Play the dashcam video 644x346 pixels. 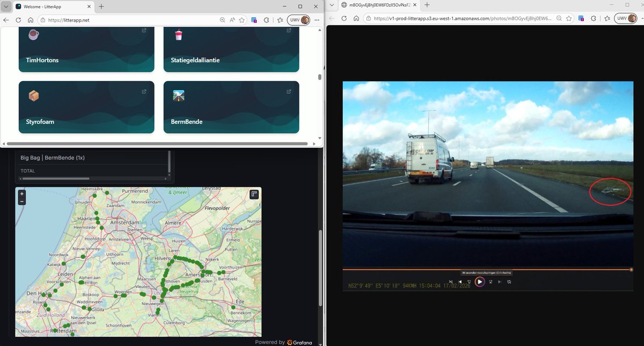pyautogui.click(x=480, y=282)
